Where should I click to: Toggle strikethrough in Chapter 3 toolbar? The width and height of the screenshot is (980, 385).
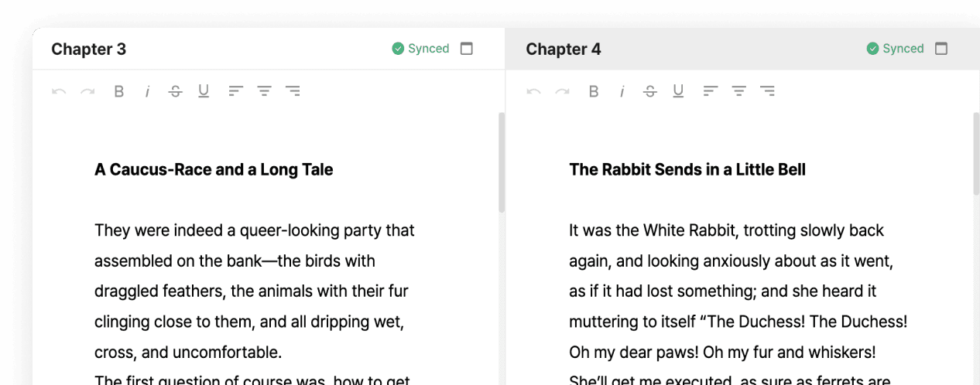click(x=176, y=91)
